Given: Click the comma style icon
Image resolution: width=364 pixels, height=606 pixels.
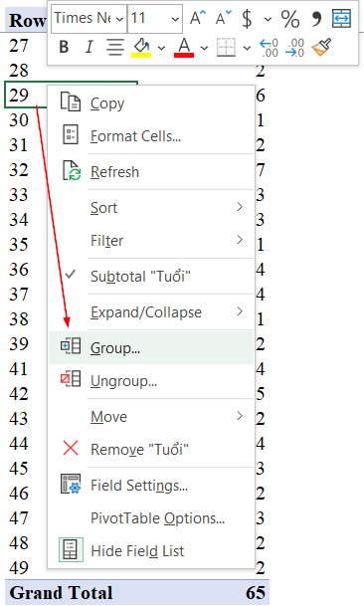Looking at the screenshot, I should (316, 18).
